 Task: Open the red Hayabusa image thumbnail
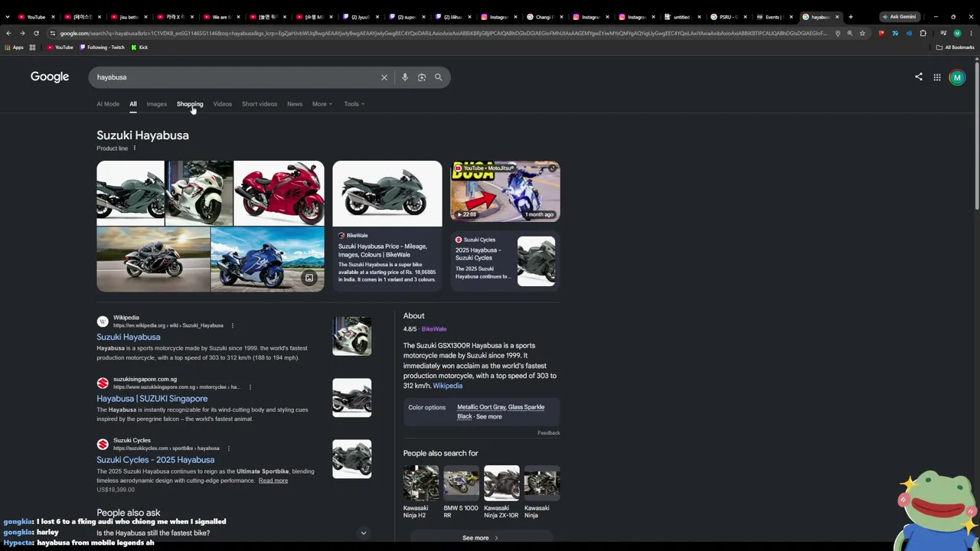(x=279, y=193)
